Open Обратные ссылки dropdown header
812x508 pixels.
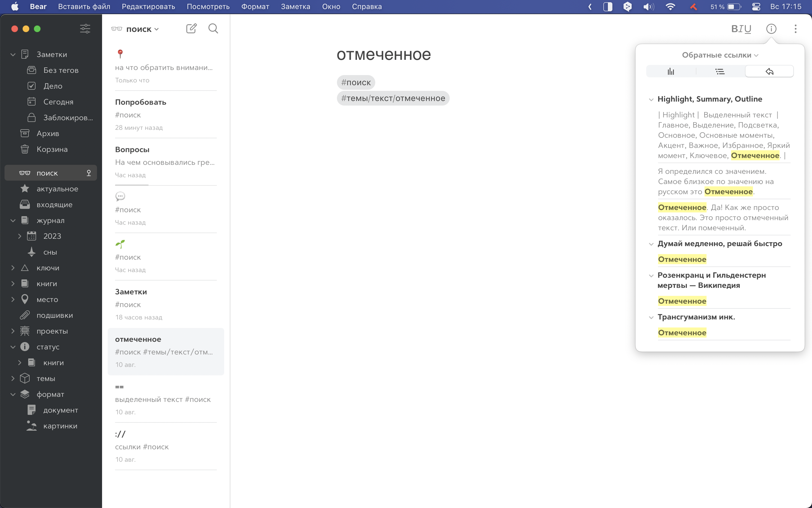(720, 55)
